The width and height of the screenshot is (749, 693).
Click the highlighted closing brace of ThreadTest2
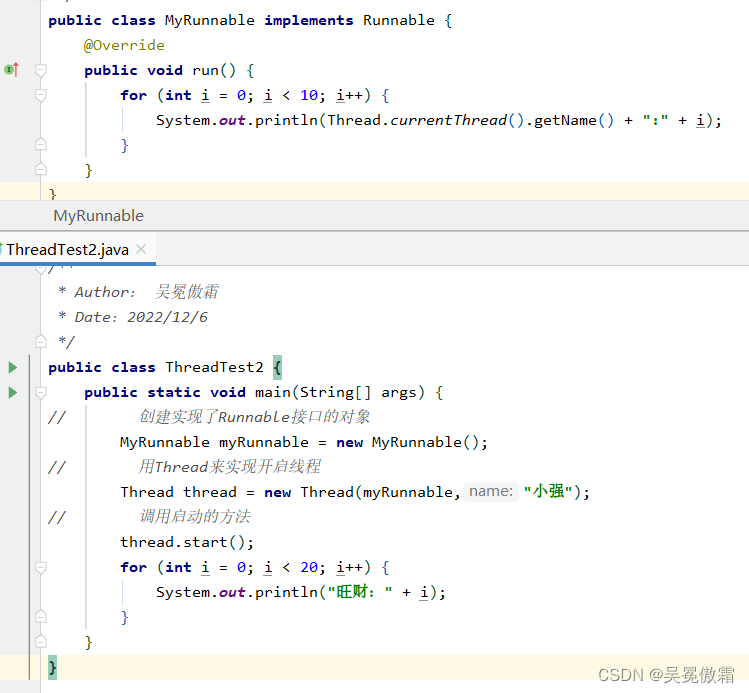[x=52, y=667]
